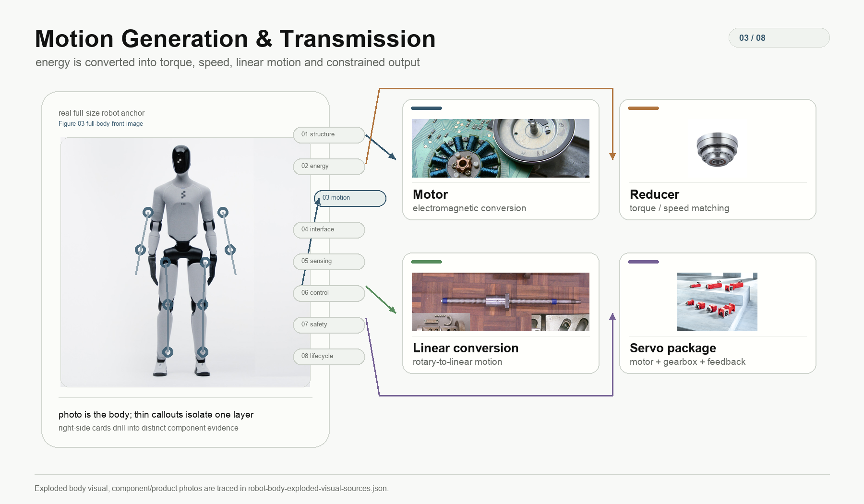The width and height of the screenshot is (864, 504).
Task: Select the 01 structure layer pill
Action: click(329, 135)
